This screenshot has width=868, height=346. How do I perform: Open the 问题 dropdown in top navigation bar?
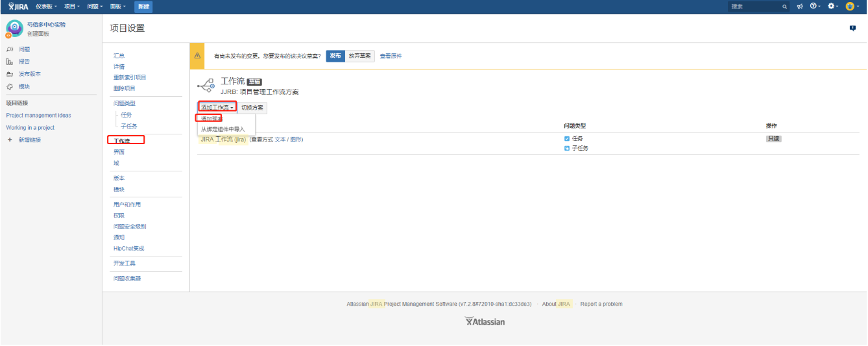tap(95, 6)
